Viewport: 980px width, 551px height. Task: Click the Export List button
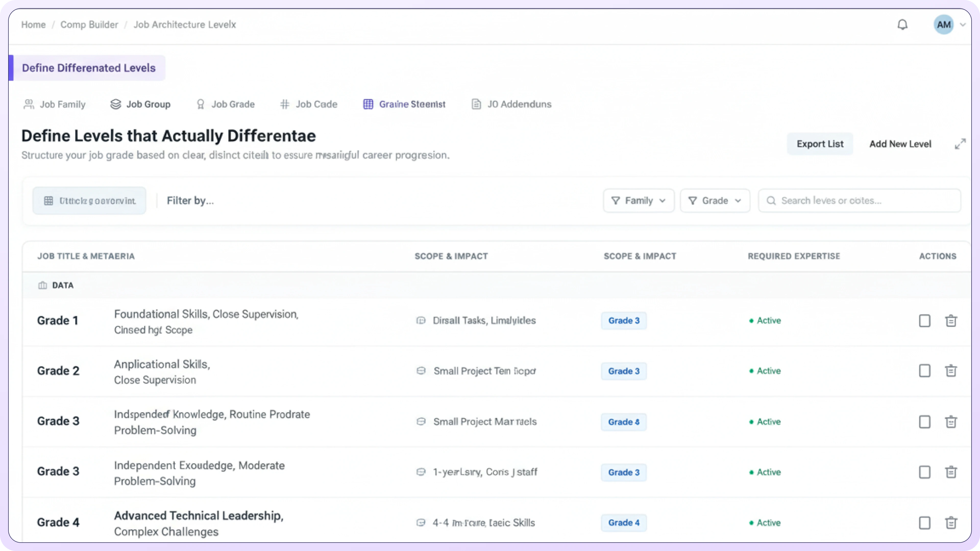[820, 144]
